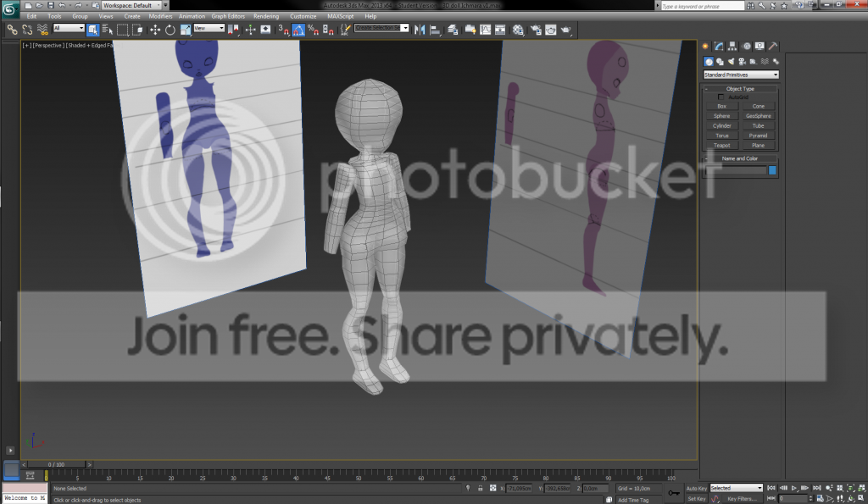
Task: Click the Plane primitive button
Action: click(759, 146)
